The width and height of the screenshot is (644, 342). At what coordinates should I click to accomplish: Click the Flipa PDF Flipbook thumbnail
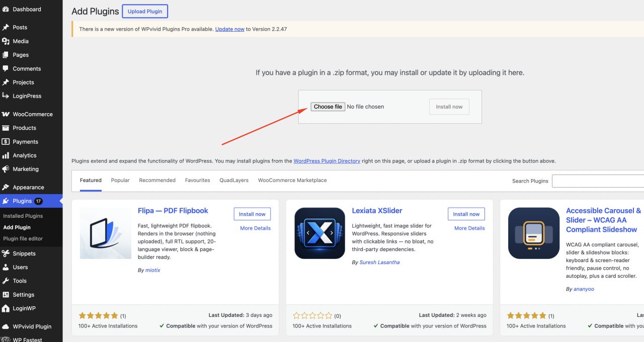pyautogui.click(x=105, y=233)
